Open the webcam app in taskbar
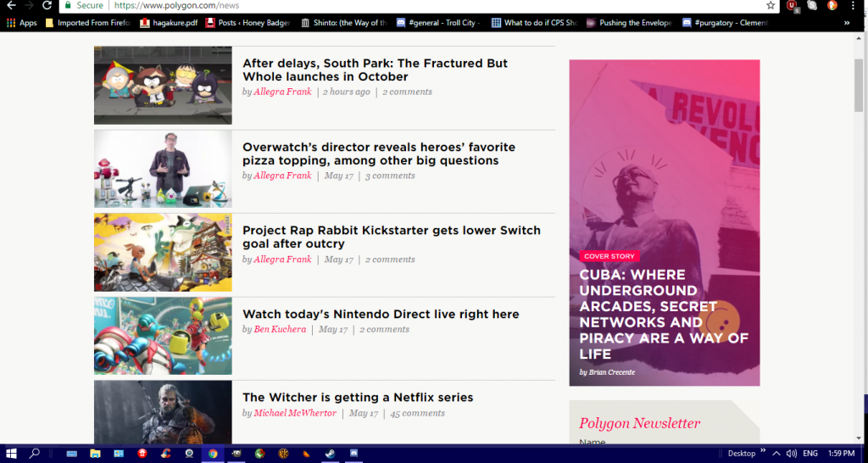 coord(189,454)
